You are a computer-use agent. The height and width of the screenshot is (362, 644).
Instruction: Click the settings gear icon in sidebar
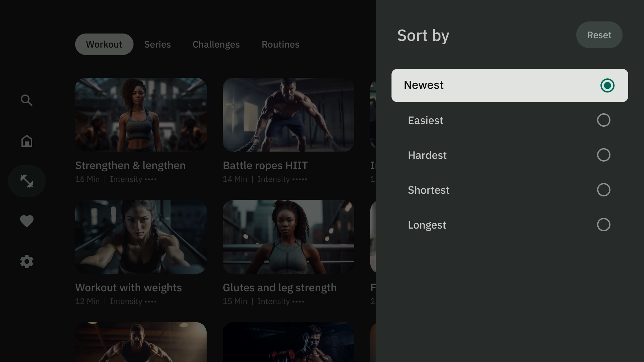[26, 261]
